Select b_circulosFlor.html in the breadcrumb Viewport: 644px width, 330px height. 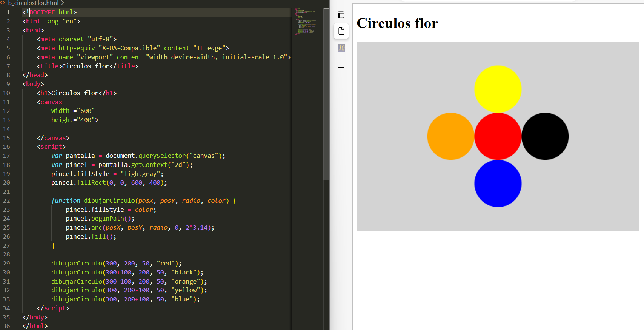point(33,3)
